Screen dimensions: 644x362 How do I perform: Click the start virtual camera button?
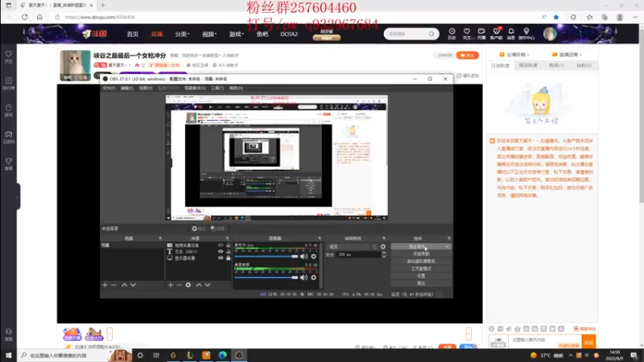pos(421,261)
